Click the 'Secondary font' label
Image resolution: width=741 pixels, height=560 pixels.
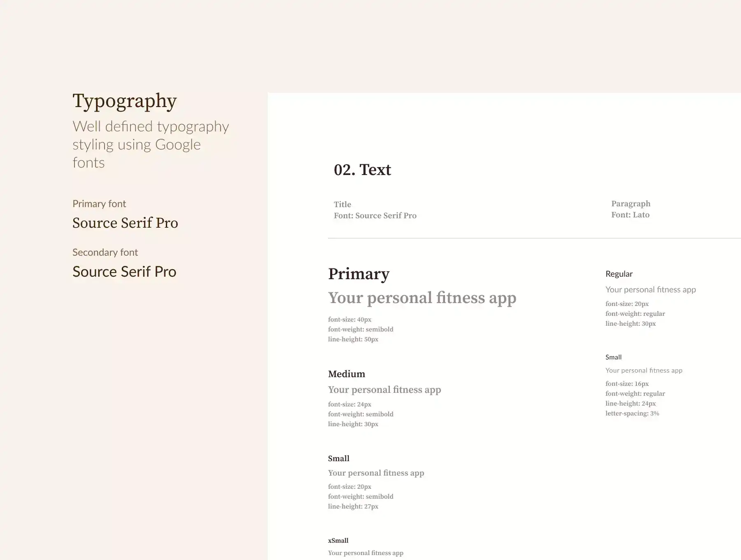point(105,252)
